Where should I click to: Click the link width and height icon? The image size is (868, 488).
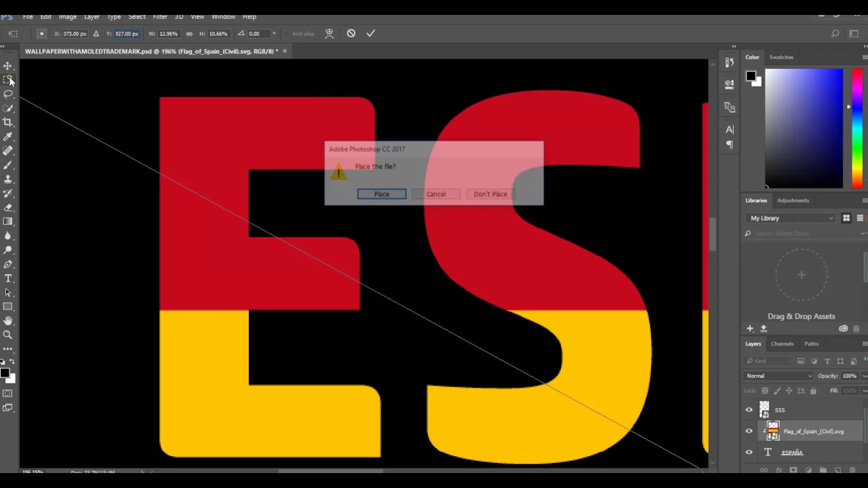pos(189,34)
